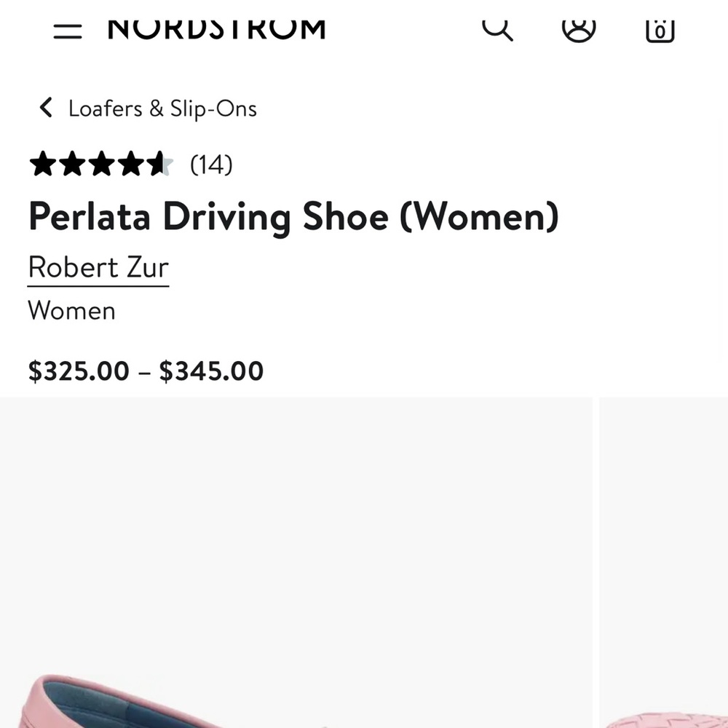The image size is (728, 728).
Task: Open the search magnifier icon
Action: tap(498, 28)
